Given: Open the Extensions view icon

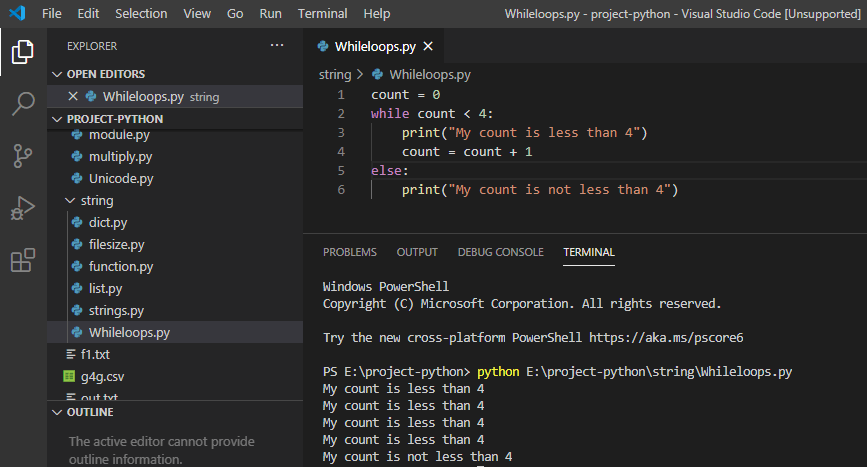Looking at the screenshot, I should coord(23,260).
